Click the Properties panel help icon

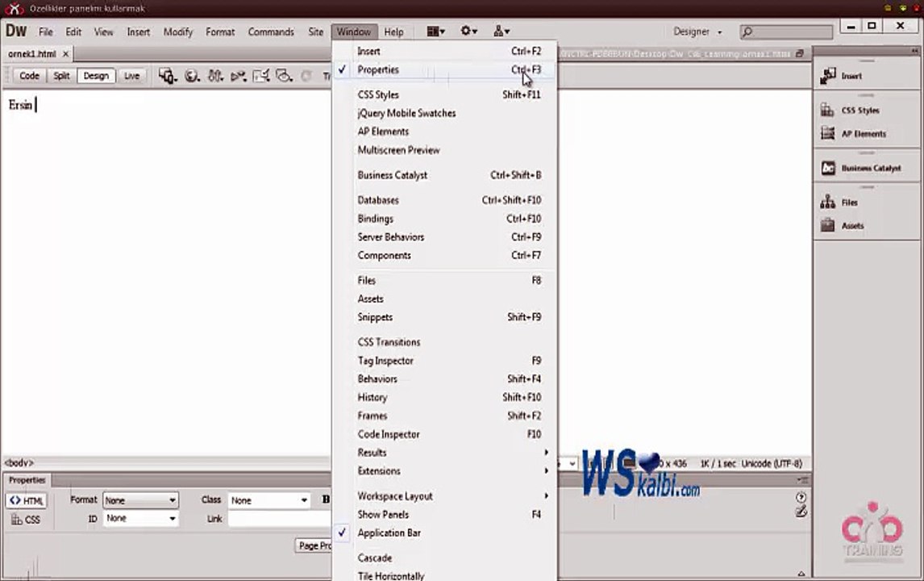tap(801, 497)
